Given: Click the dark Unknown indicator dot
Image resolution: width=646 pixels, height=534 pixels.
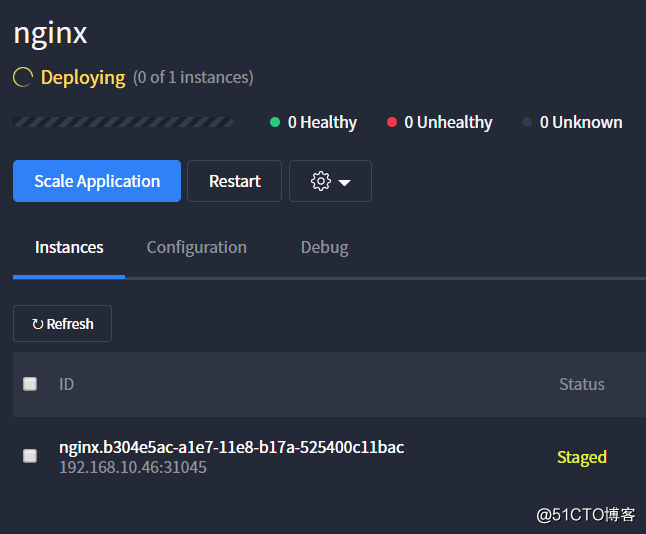Looking at the screenshot, I should (x=527, y=122).
